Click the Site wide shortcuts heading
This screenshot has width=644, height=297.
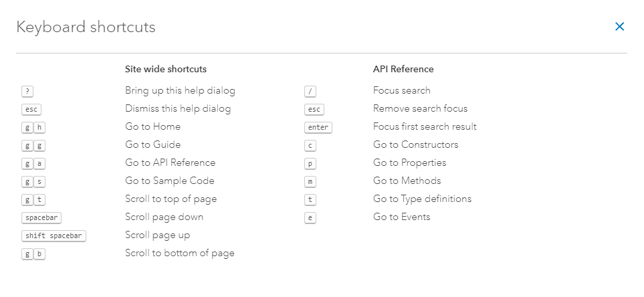click(x=166, y=69)
